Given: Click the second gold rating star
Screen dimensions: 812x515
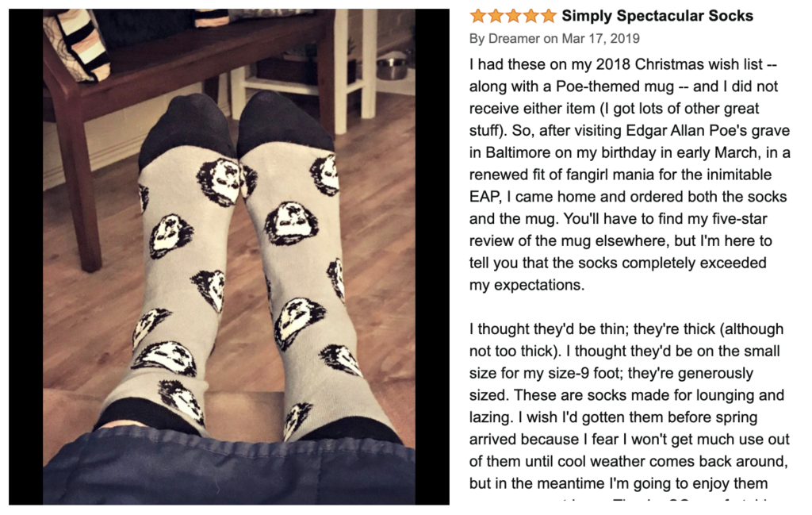Looking at the screenshot, I should point(496,16).
